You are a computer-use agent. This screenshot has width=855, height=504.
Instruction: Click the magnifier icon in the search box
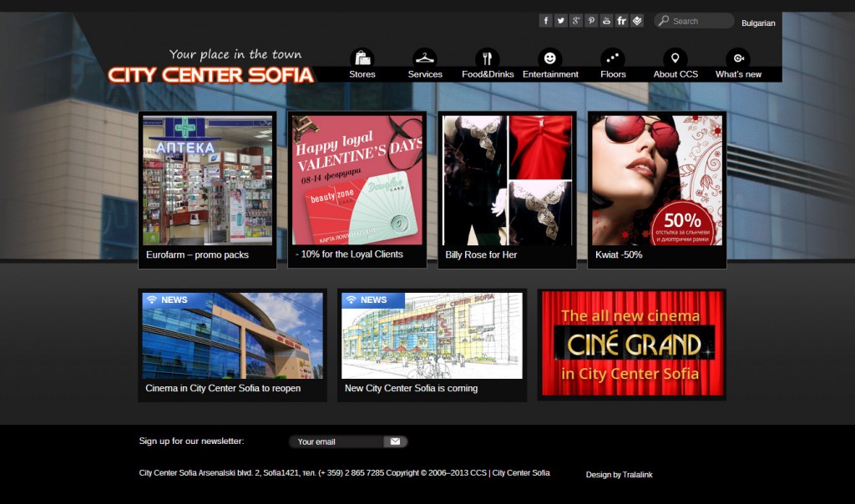663,21
